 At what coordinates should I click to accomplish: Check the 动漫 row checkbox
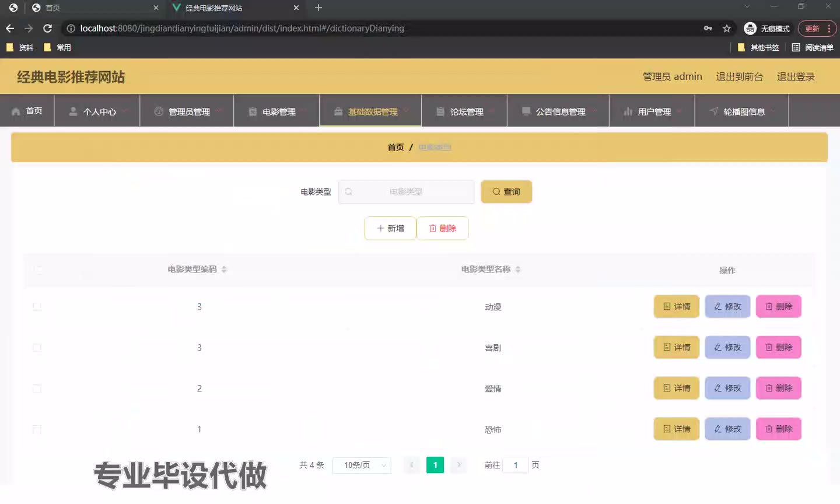pos(37,307)
